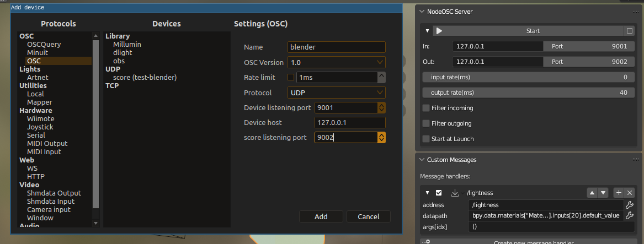
Task: Click the square icon right of Start
Action: coord(629,31)
